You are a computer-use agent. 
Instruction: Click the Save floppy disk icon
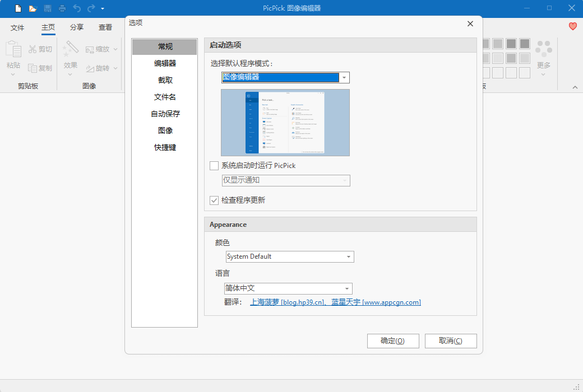tap(48, 8)
